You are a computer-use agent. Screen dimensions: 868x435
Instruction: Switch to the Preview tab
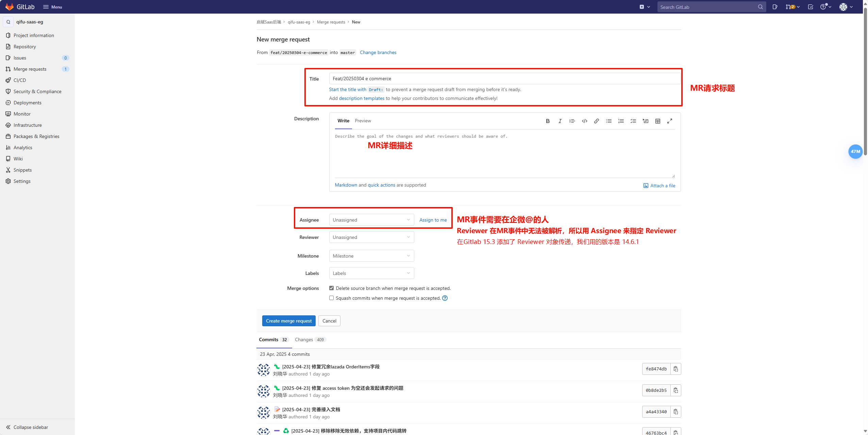click(x=363, y=121)
